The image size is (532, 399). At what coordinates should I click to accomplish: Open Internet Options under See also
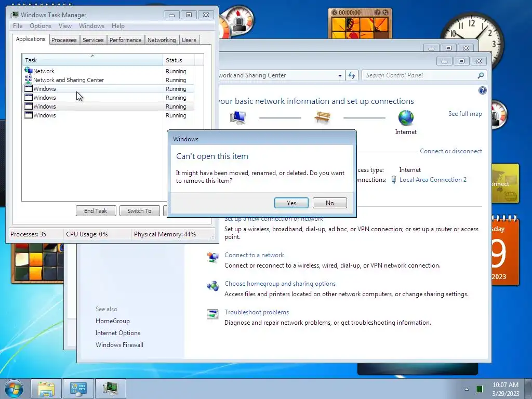(118, 333)
